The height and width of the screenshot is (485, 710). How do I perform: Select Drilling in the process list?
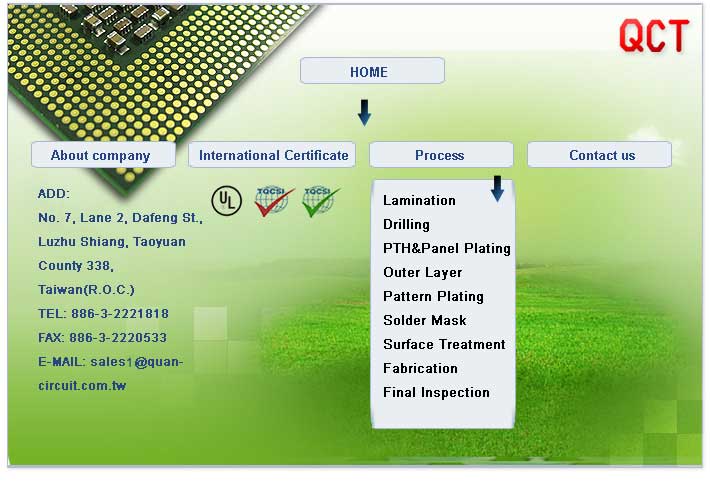[406, 225]
